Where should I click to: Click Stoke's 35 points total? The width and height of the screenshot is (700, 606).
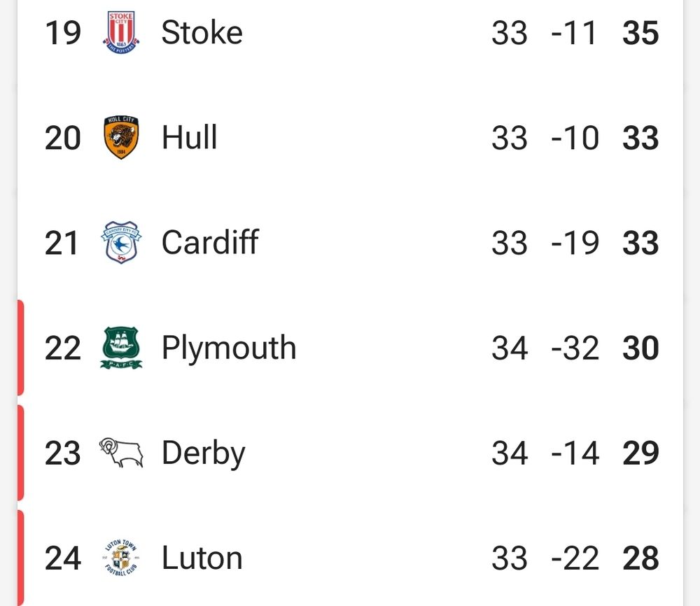click(x=640, y=32)
